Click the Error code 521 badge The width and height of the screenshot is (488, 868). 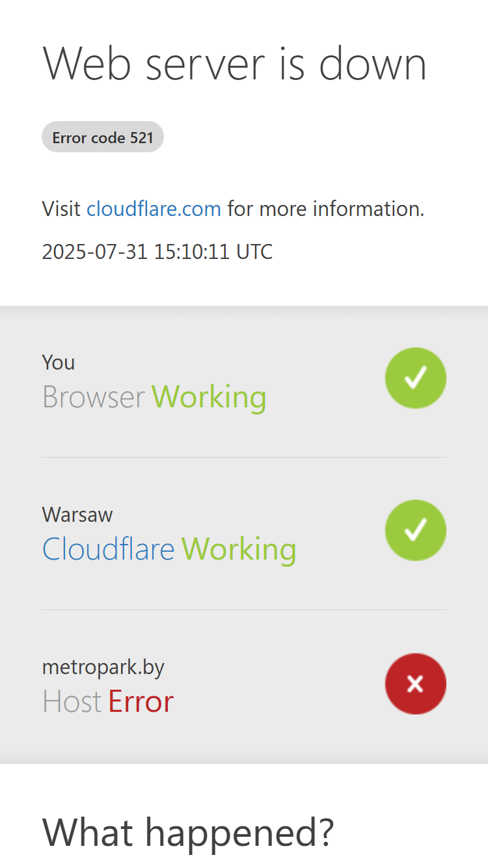click(x=103, y=137)
